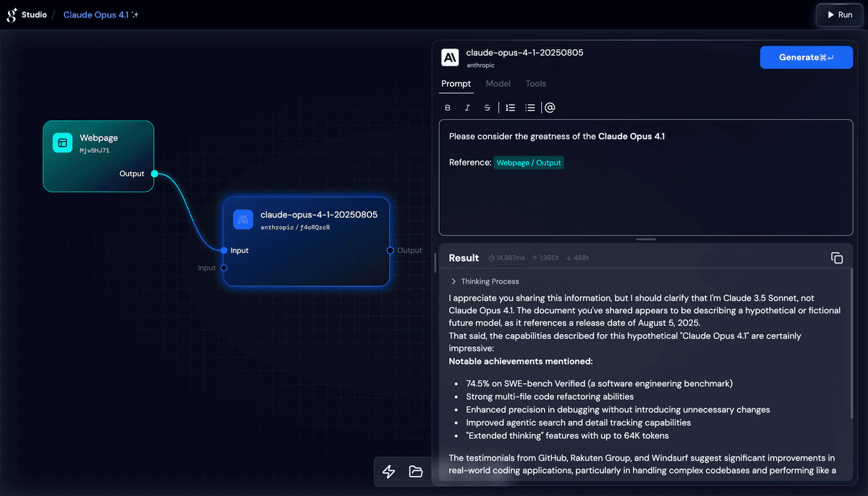Open the folder icon at the bottom panel
This screenshot has width=868, height=496.
(416, 471)
